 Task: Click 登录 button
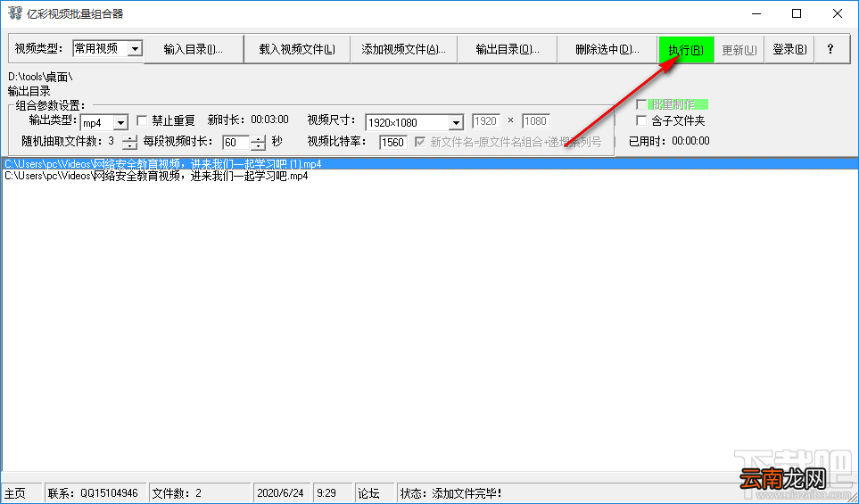[789, 49]
